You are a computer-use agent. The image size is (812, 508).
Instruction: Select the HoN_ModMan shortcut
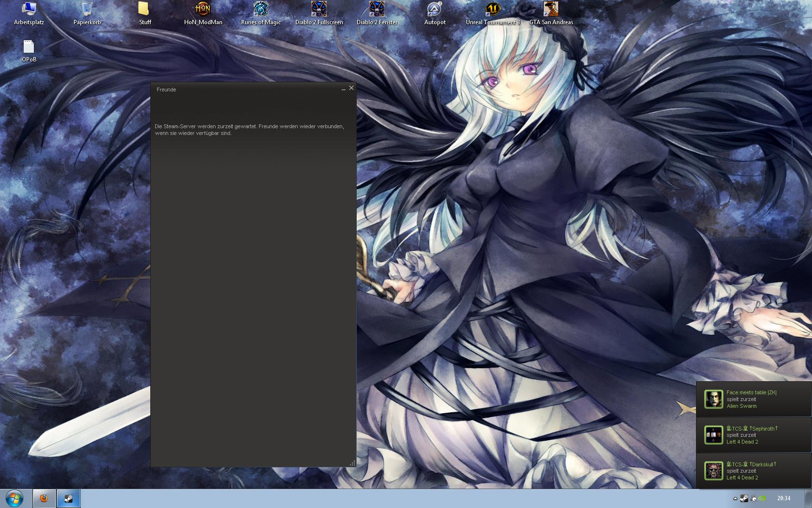click(x=203, y=13)
